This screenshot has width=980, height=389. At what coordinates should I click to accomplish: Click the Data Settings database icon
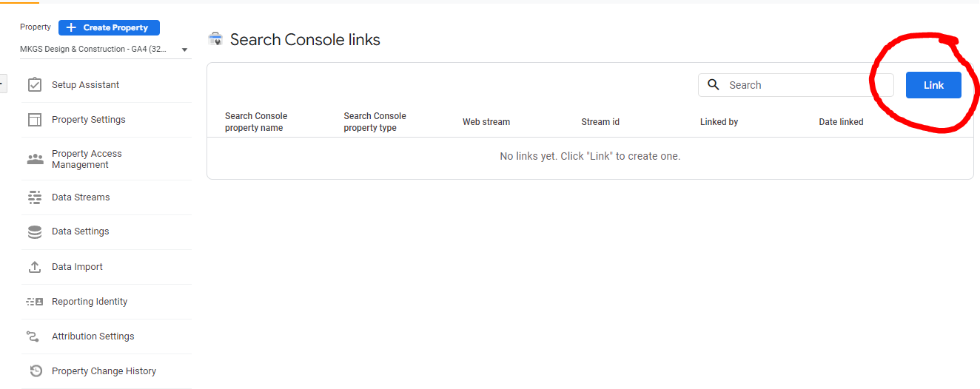pyautogui.click(x=35, y=231)
